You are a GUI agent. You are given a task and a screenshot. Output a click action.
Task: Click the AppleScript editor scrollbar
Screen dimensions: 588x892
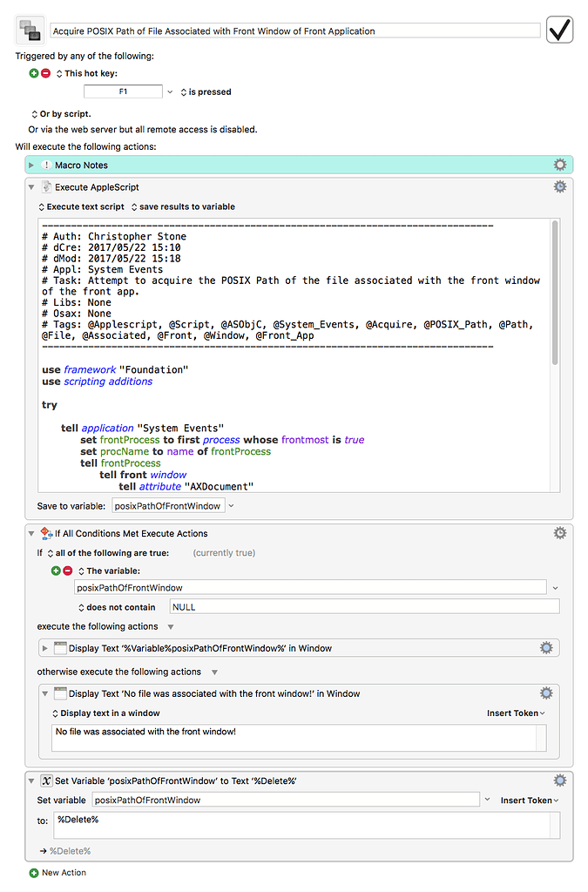[554, 293]
